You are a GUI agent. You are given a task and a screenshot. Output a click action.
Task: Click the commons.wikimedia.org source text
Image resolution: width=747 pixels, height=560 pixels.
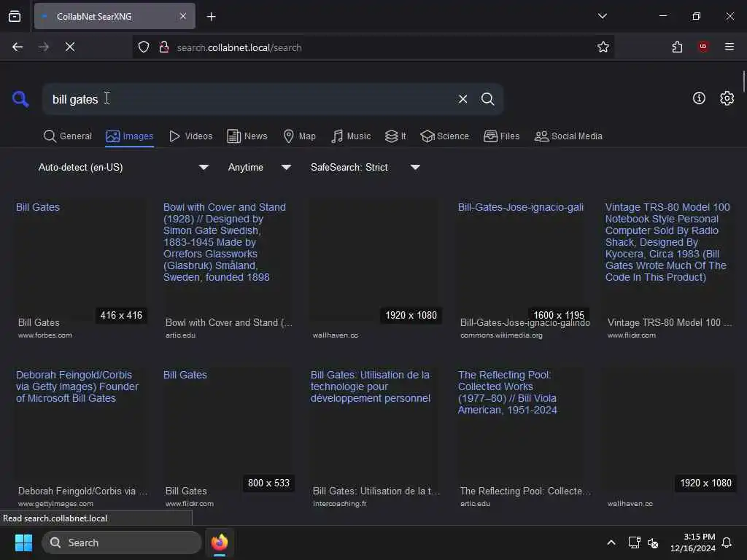pos(501,335)
